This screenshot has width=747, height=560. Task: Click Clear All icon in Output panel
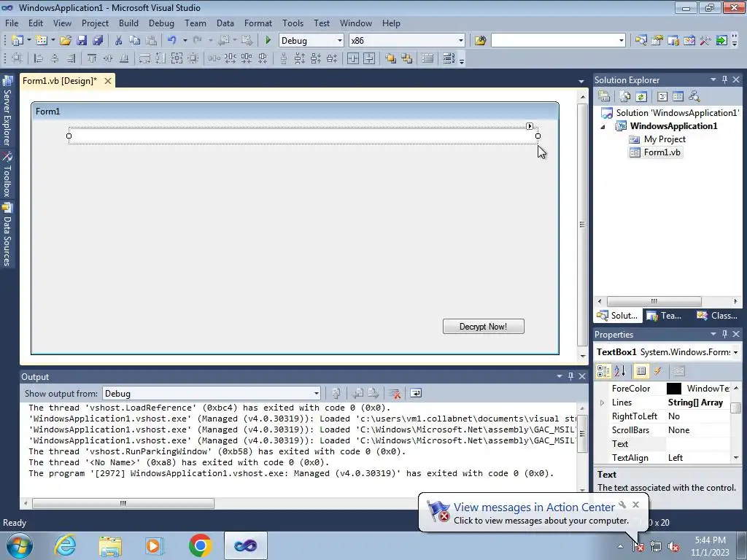(x=395, y=393)
